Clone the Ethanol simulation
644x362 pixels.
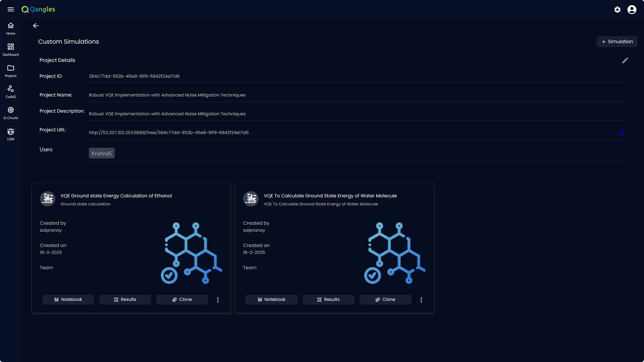[x=182, y=300]
